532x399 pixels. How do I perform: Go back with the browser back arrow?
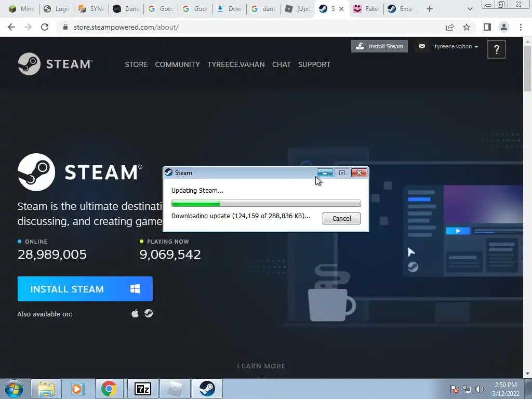pos(11,27)
